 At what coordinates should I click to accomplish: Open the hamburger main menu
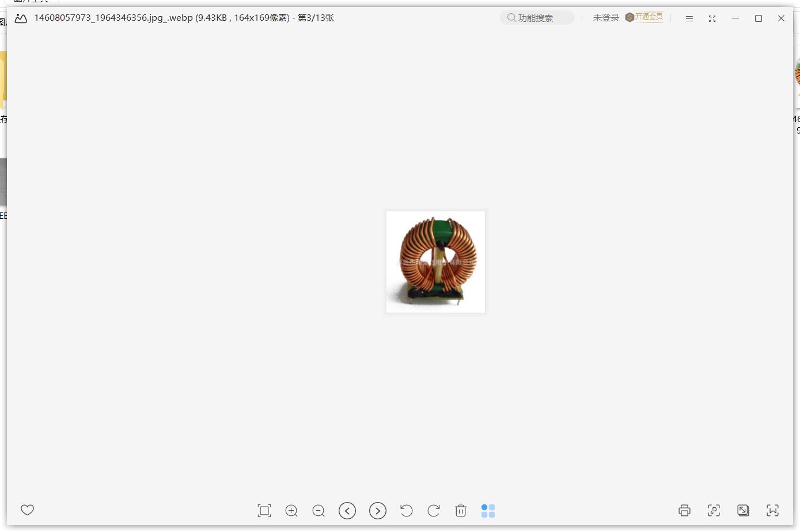point(689,18)
